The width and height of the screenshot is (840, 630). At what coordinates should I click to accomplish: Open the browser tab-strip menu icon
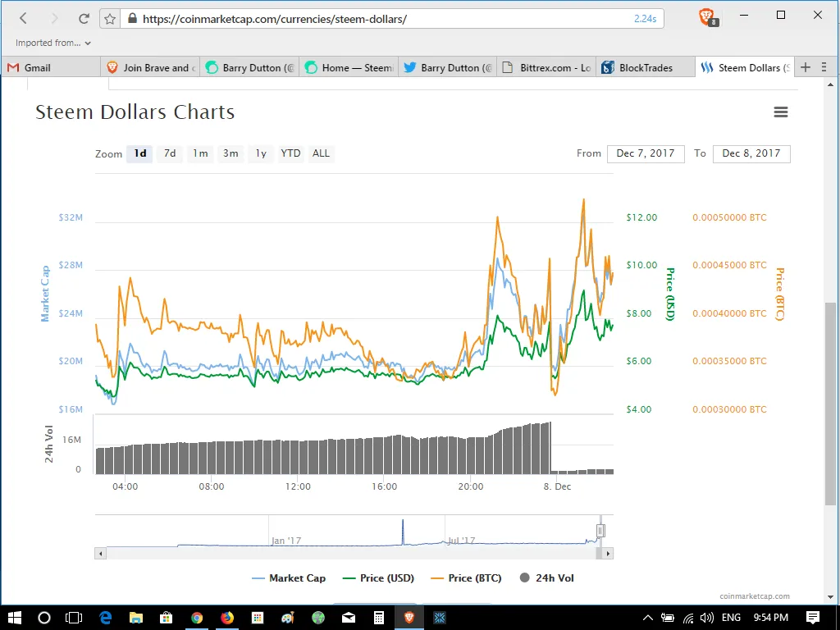(x=824, y=67)
